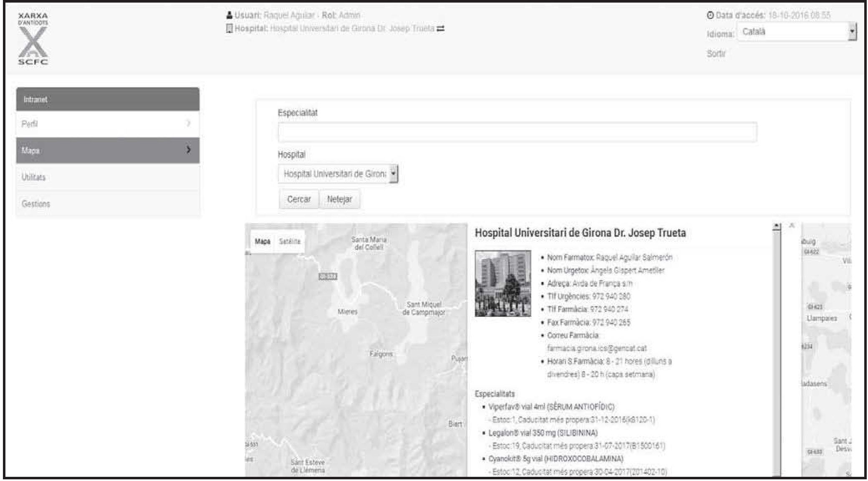Viewport: 868px width, 481px height.
Task: Click the clock icon beside Data d'accés
Action: pos(710,15)
